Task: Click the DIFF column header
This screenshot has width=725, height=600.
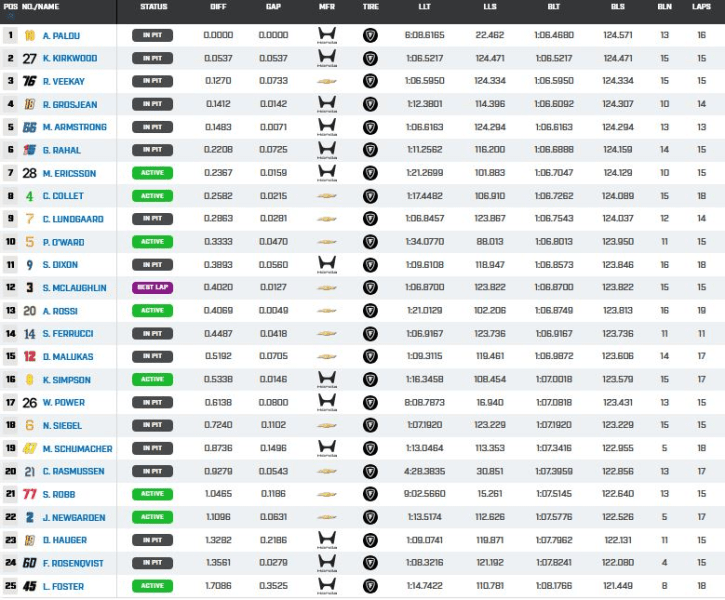Action: (218, 7)
